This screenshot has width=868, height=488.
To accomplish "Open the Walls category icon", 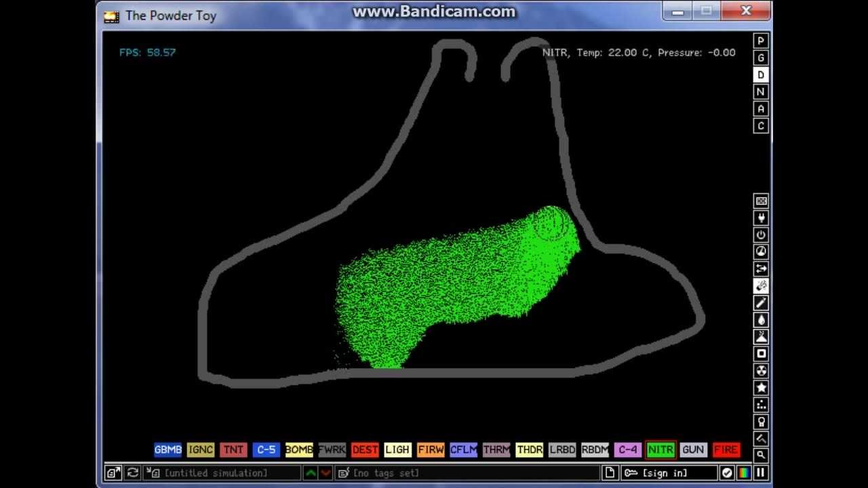I will 761,201.
